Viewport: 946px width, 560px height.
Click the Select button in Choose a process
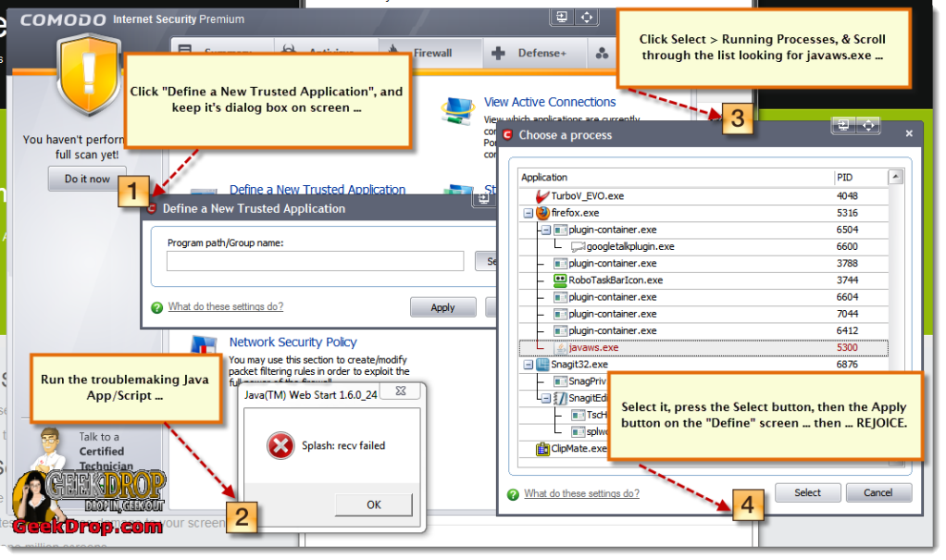click(x=807, y=493)
